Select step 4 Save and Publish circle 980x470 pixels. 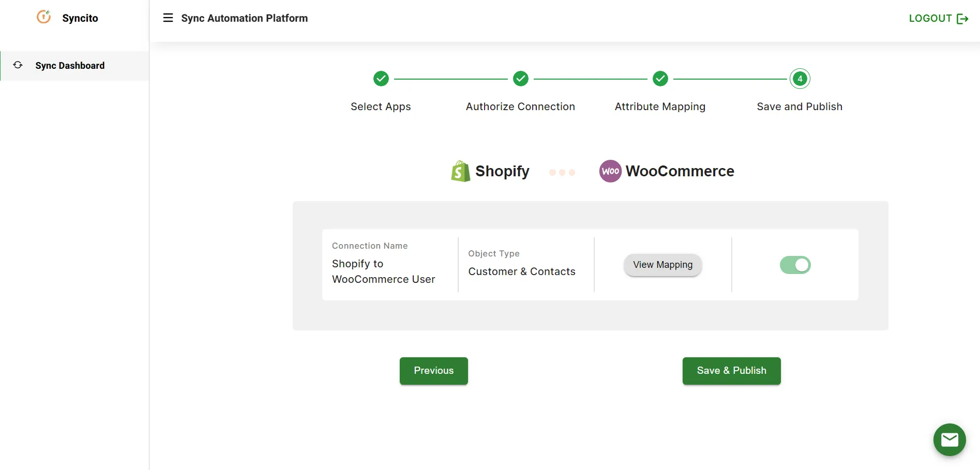[800, 79]
